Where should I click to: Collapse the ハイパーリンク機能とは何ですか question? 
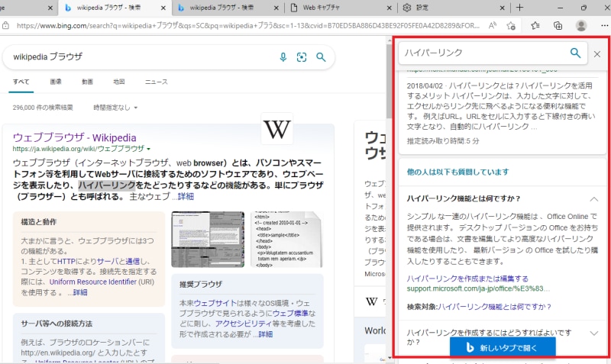click(x=593, y=198)
